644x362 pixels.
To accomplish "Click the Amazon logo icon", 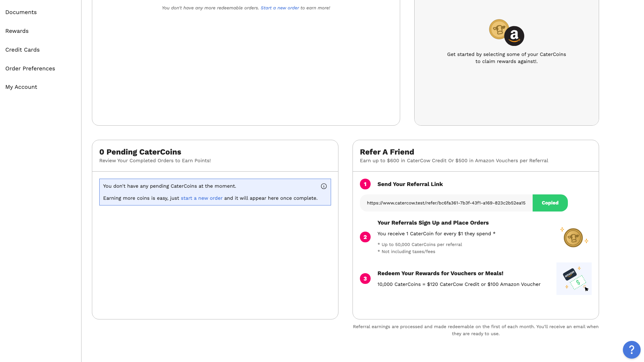I will point(514,36).
